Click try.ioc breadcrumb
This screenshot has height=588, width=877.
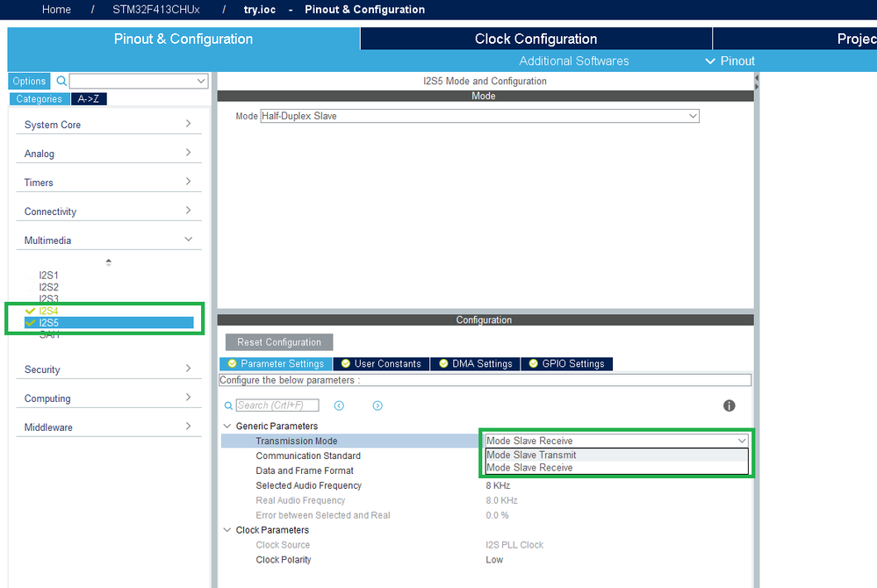click(260, 10)
